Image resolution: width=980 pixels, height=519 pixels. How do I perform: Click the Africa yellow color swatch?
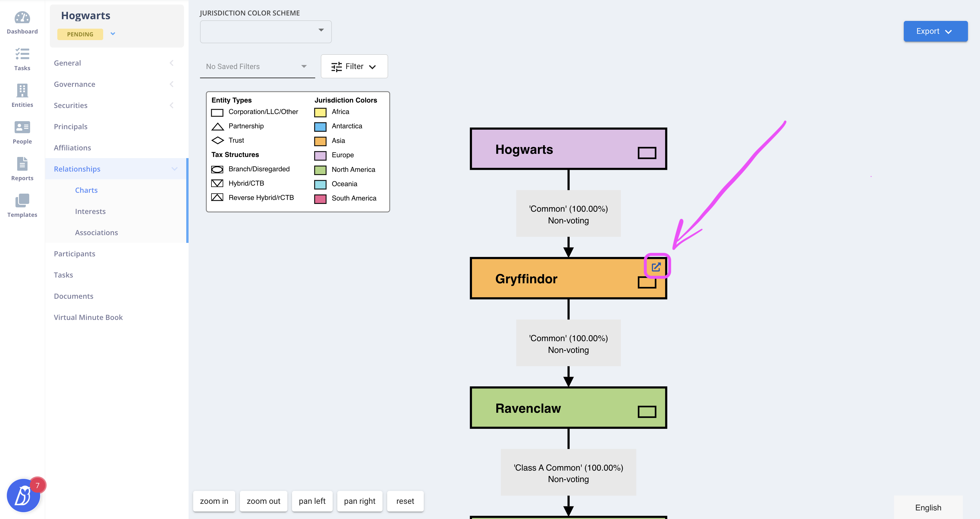pyautogui.click(x=320, y=113)
